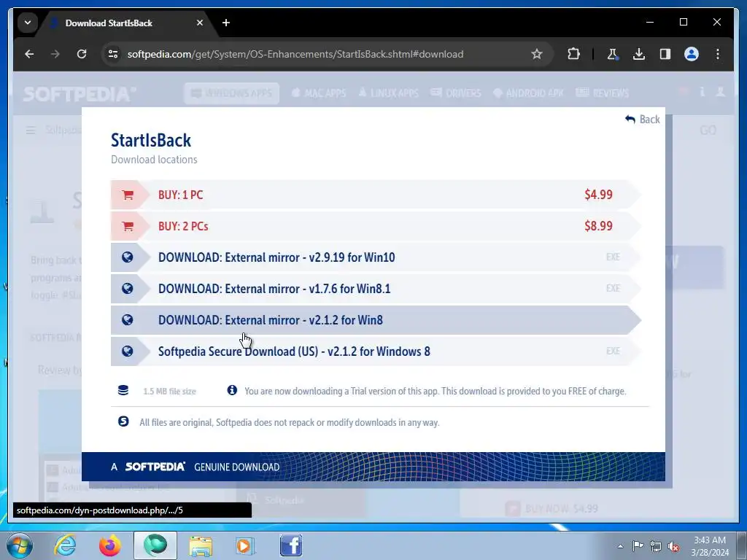Click the cart icon for BUY: 1 PC
The image size is (747, 560).
[x=127, y=195]
